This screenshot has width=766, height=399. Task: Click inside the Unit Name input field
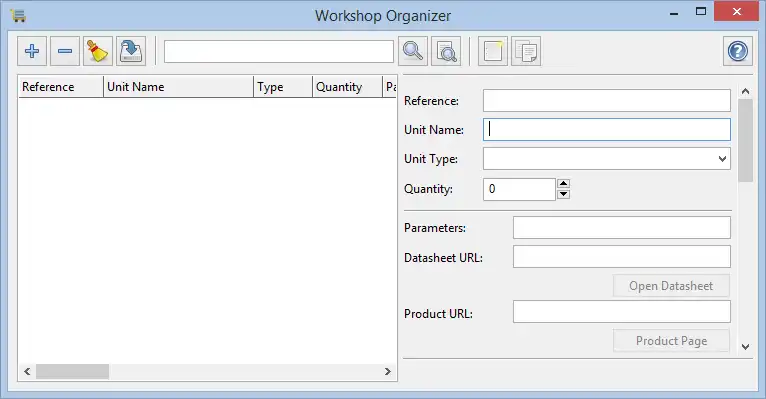click(607, 129)
